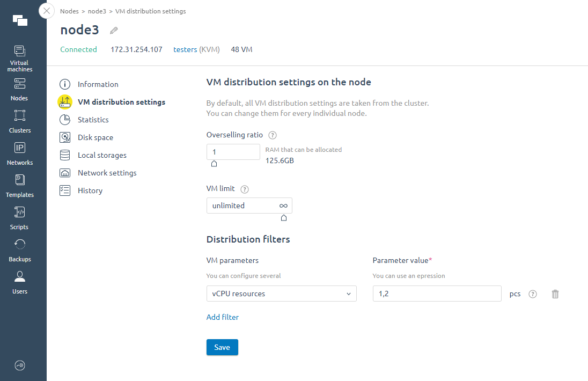Screen dimensions: 588x381
Task: Open help tooltip for Overselling ratio
Action: click(272, 135)
